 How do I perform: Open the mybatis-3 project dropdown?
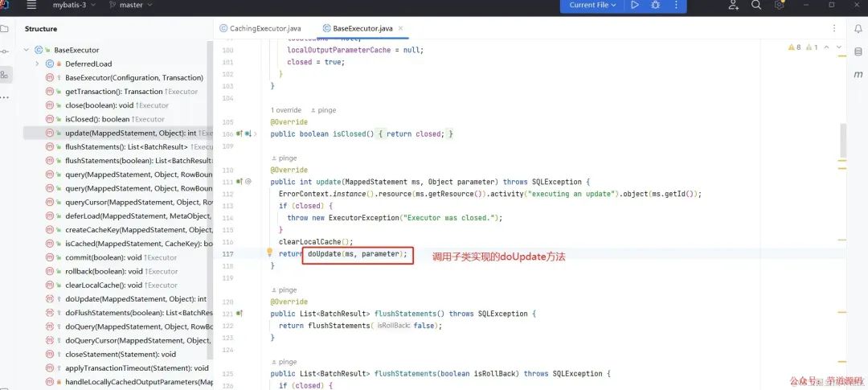point(74,5)
